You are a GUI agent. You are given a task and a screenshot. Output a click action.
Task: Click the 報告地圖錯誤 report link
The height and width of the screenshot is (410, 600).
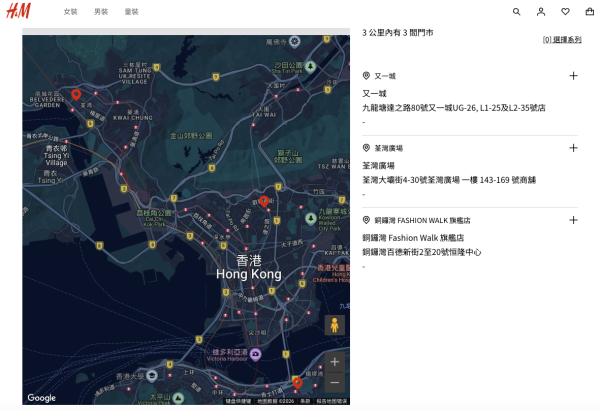point(331,401)
